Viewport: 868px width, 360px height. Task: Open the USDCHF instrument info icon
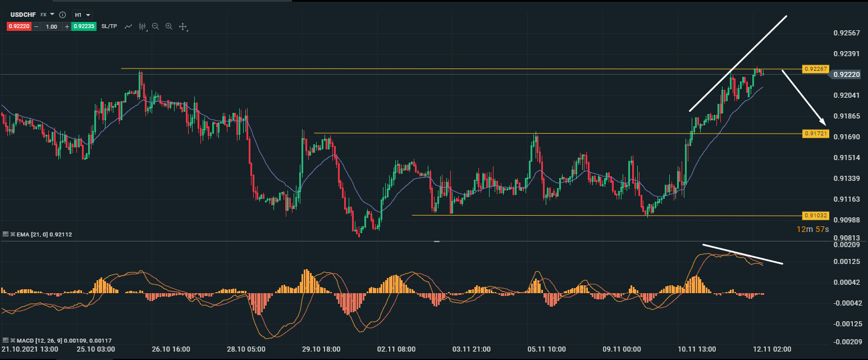[x=62, y=15]
